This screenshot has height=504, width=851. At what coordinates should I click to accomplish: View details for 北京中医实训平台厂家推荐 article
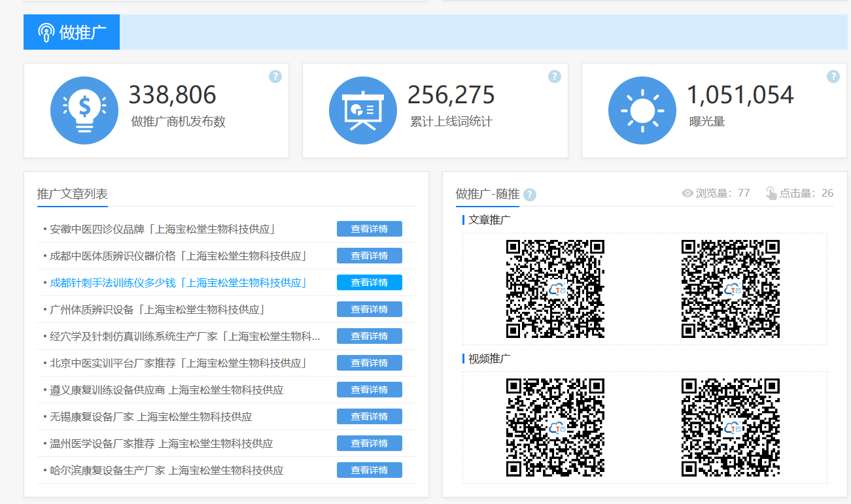tap(370, 363)
